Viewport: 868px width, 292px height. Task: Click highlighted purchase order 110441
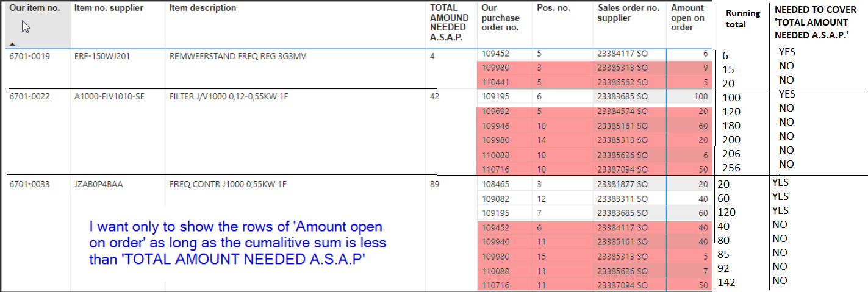(495, 82)
